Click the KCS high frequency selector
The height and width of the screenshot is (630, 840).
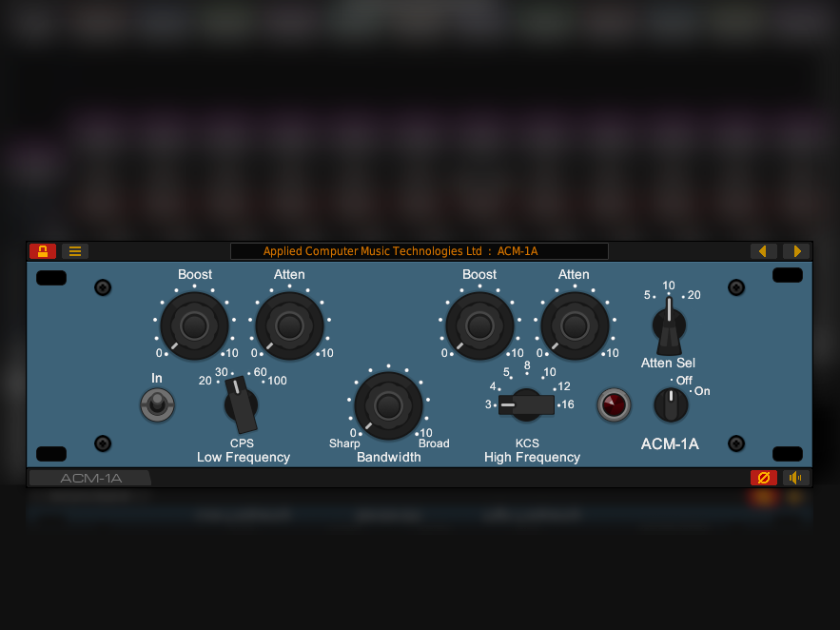(x=526, y=404)
